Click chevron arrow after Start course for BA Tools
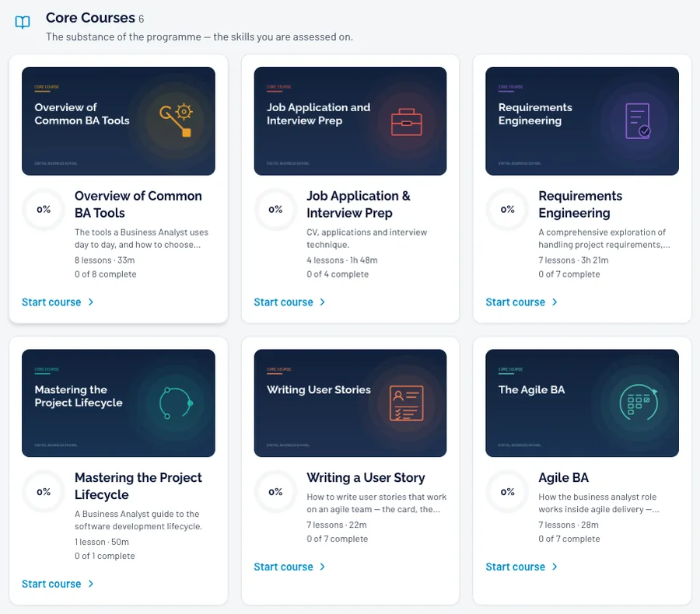Viewport: 700px width, 614px height. click(x=91, y=302)
